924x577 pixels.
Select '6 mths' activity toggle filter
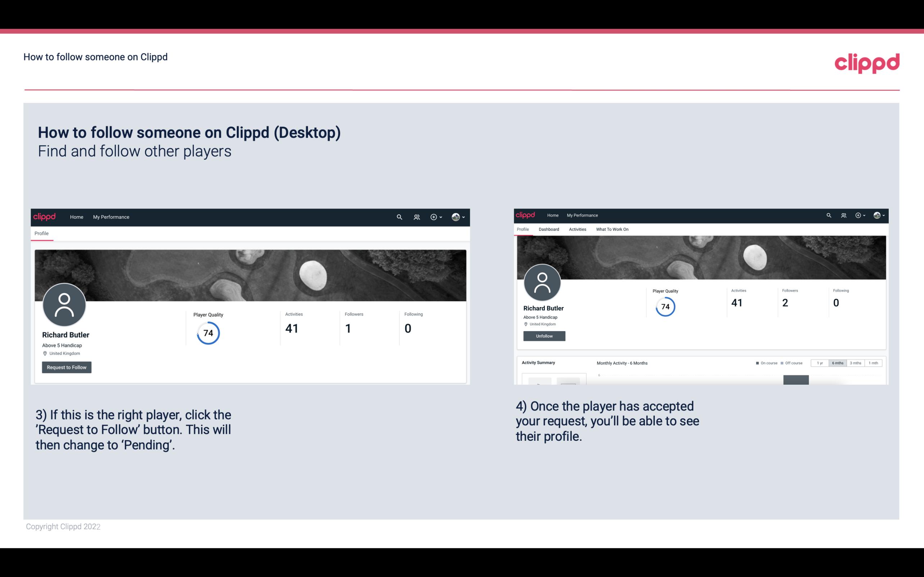tap(837, 363)
